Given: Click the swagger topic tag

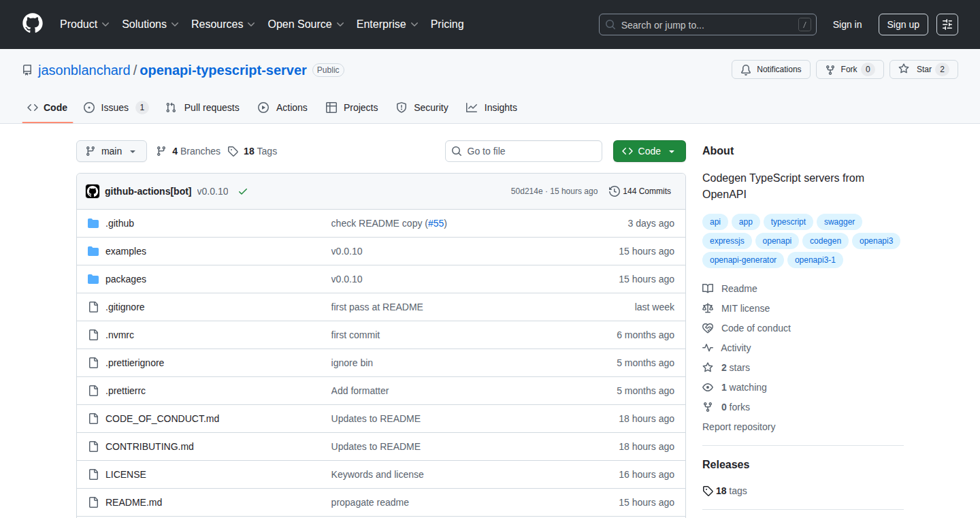Looking at the screenshot, I should pyautogui.click(x=839, y=222).
